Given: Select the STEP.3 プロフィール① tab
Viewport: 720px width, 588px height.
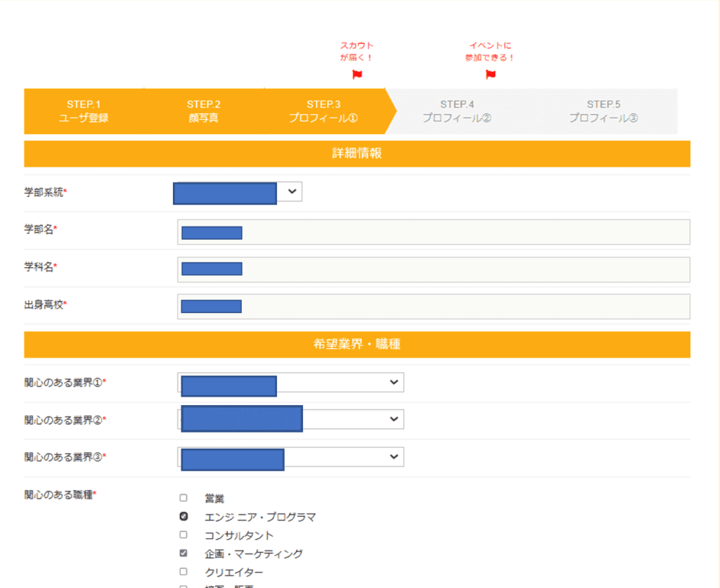Looking at the screenshot, I should (323, 111).
